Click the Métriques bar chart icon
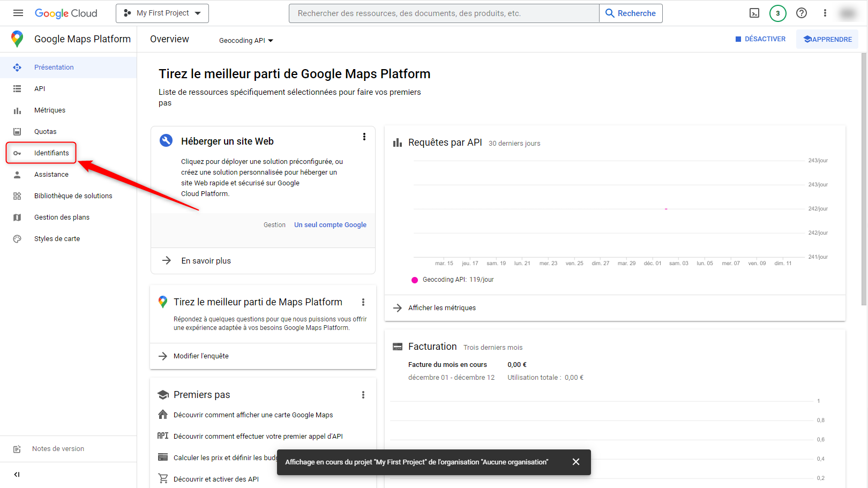This screenshot has width=868, height=488. [x=17, y=110]
